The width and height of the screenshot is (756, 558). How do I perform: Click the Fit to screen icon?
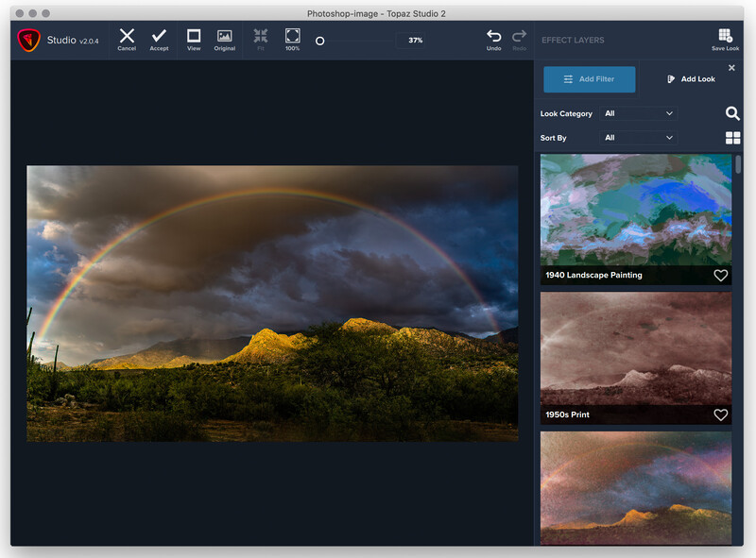pyautogui.click(x=261, y=36)
